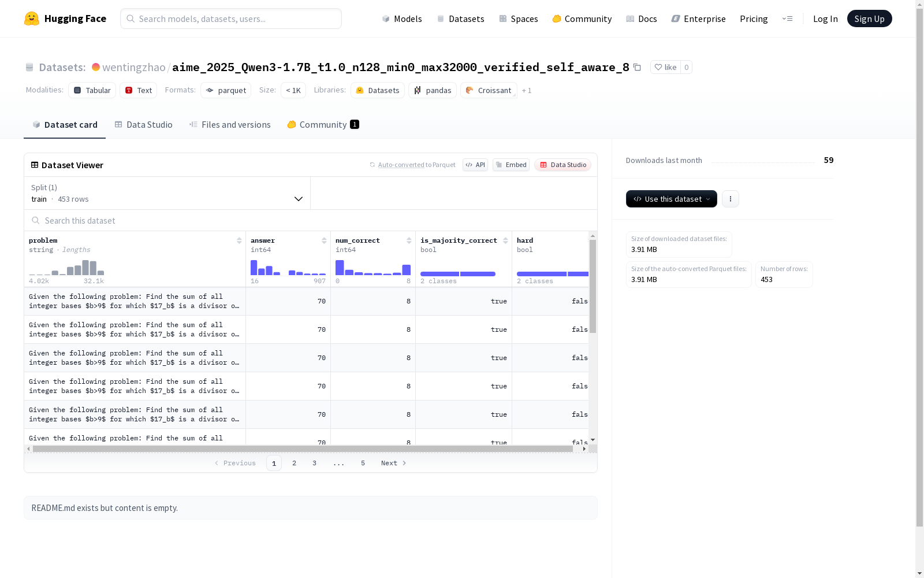
Task: Open the wentingzhao profile link
Action: 134,67
